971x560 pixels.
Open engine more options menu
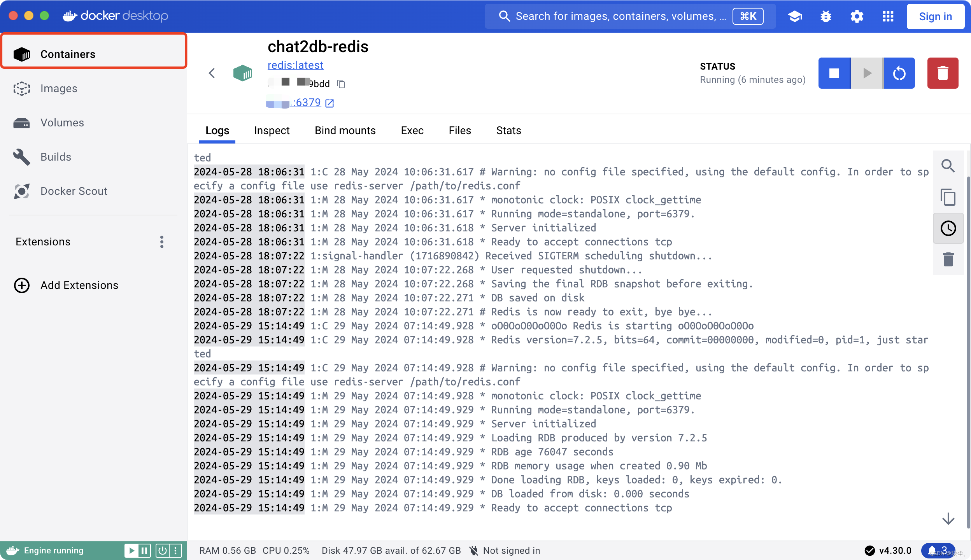pos(175,551)
